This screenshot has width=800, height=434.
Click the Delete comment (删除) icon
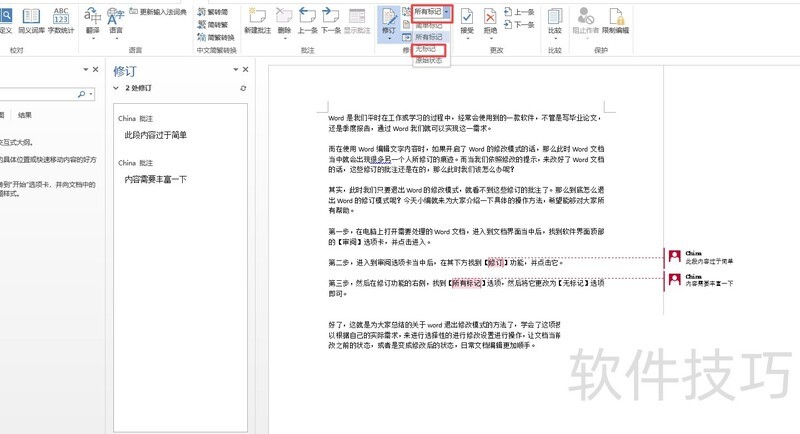click(284, 17)
